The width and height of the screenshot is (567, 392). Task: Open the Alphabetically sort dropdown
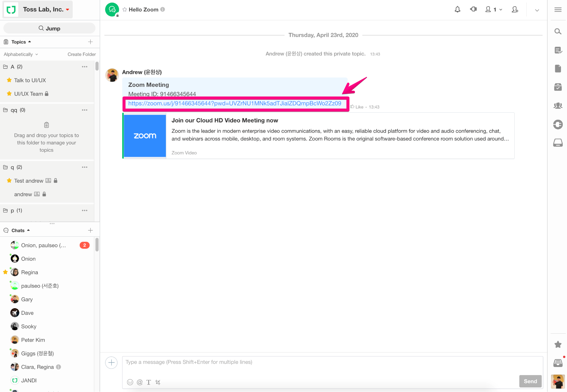point(21,54)
